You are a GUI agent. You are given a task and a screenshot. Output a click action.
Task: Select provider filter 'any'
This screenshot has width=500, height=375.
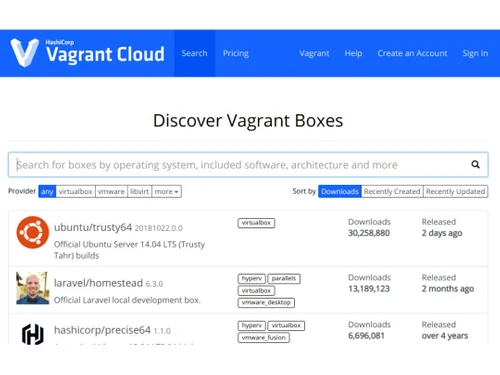click(47, 192)
